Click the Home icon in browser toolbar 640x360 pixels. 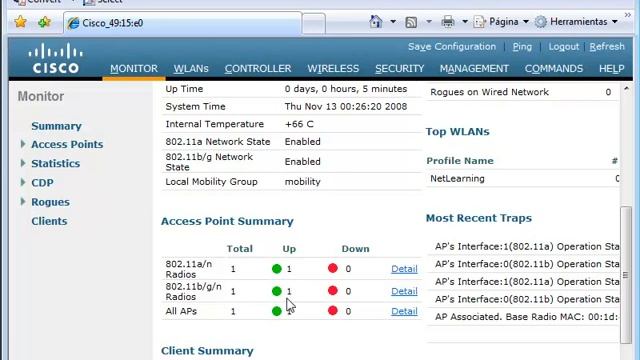pos(376,21)
